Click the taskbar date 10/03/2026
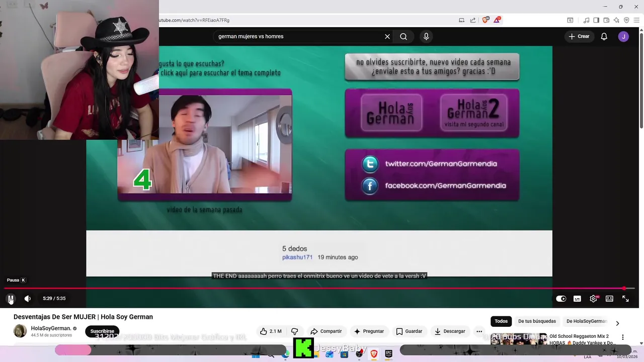Screen dimensions: 644x362 (x=627, y=357)
